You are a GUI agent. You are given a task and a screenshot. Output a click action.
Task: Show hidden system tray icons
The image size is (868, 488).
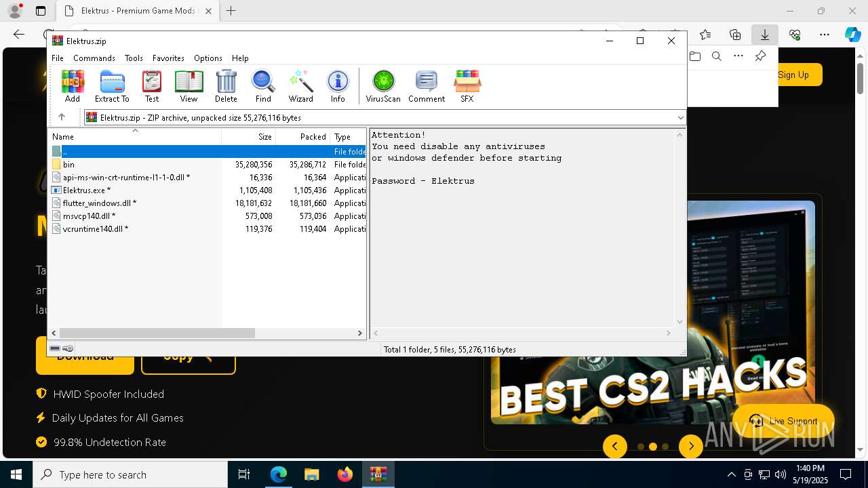point(731,474)
